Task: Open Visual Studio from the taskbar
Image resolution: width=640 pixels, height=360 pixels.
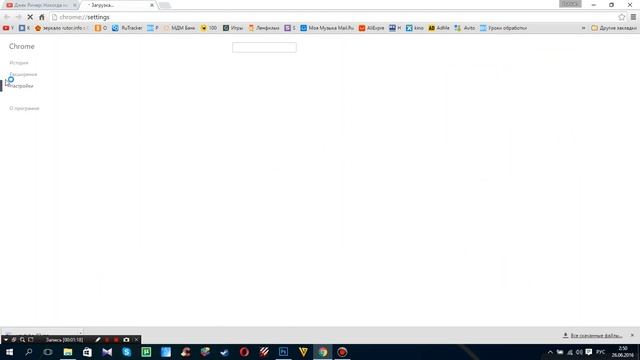Action: point(107,352)
